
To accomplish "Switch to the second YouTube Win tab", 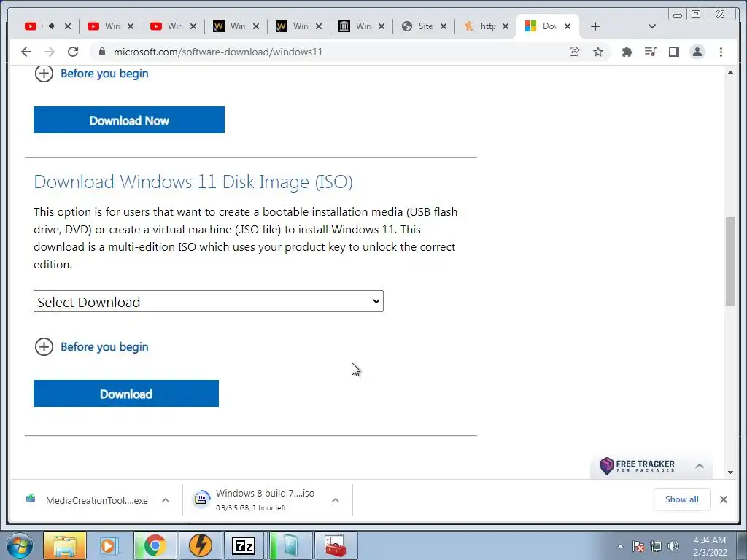I will 104,26.
